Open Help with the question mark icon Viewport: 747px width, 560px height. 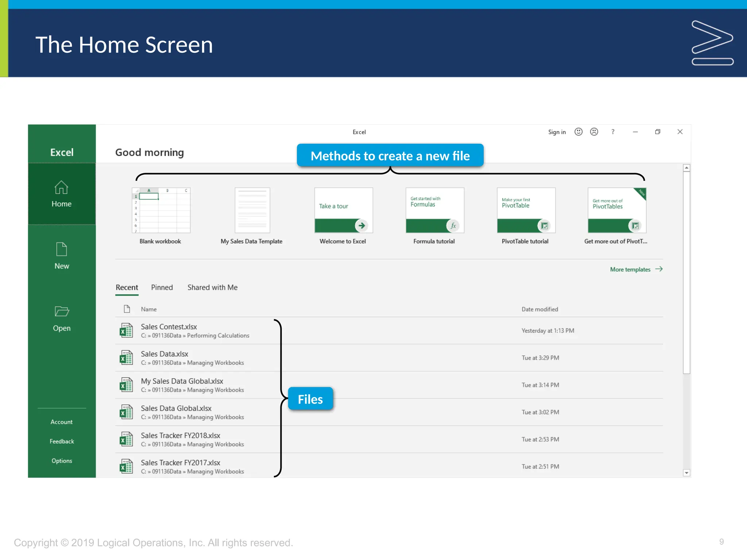click(613, 132)
